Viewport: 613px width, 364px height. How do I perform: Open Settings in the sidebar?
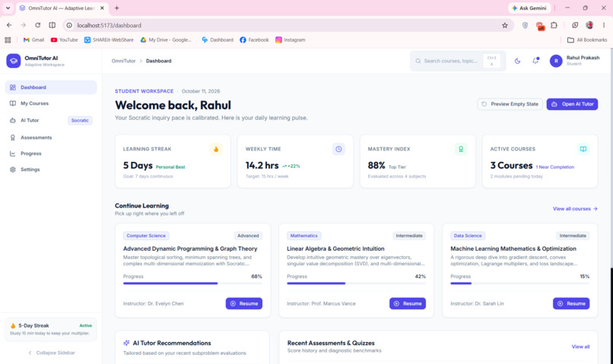click(x=51, y=169)
